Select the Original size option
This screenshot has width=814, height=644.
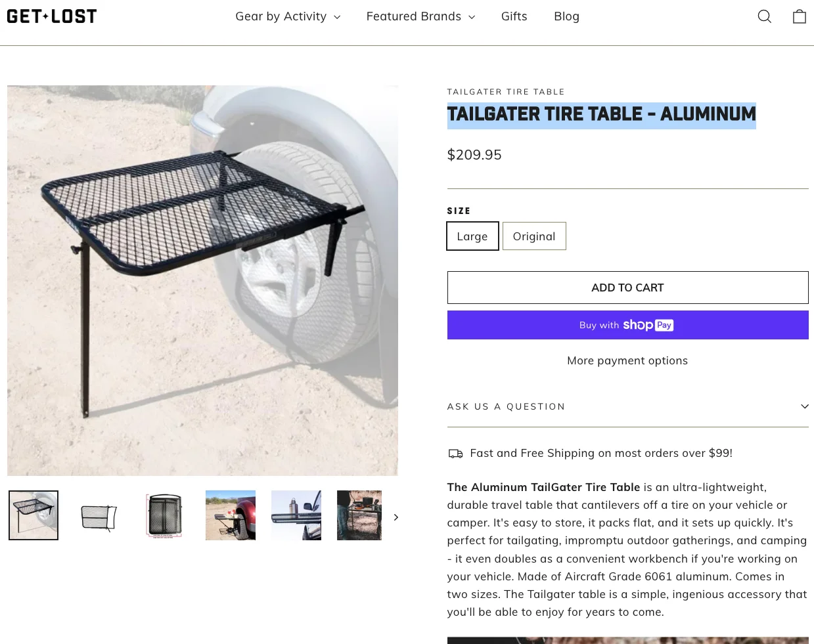click(534, 236)
